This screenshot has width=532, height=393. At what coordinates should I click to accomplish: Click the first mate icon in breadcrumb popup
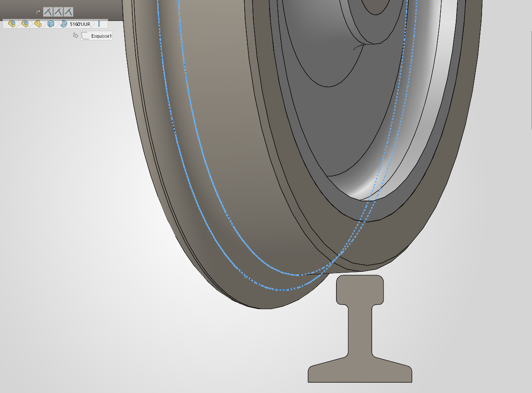click(48, 12)
